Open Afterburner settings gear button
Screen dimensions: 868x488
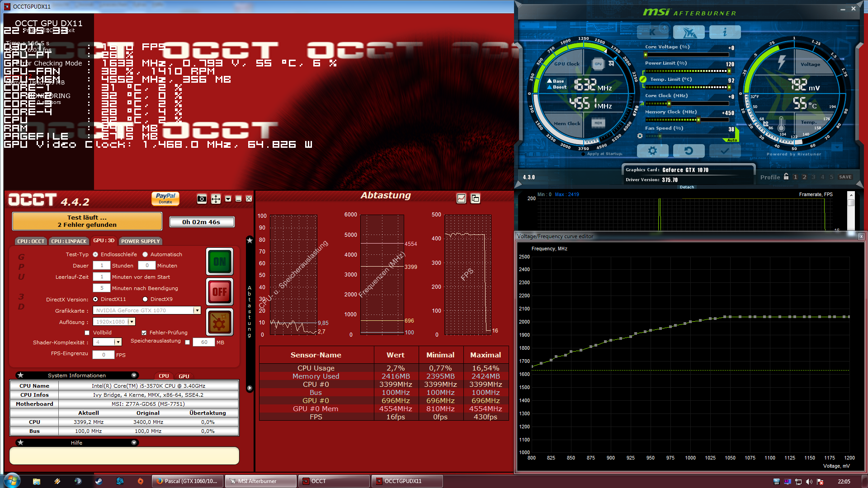coord(652,151)
